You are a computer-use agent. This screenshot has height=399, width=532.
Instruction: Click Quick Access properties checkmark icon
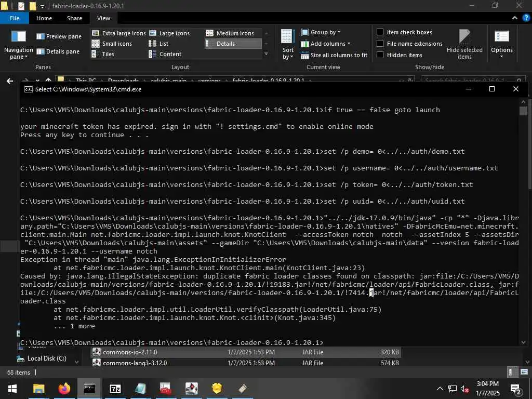click(21, 6)
